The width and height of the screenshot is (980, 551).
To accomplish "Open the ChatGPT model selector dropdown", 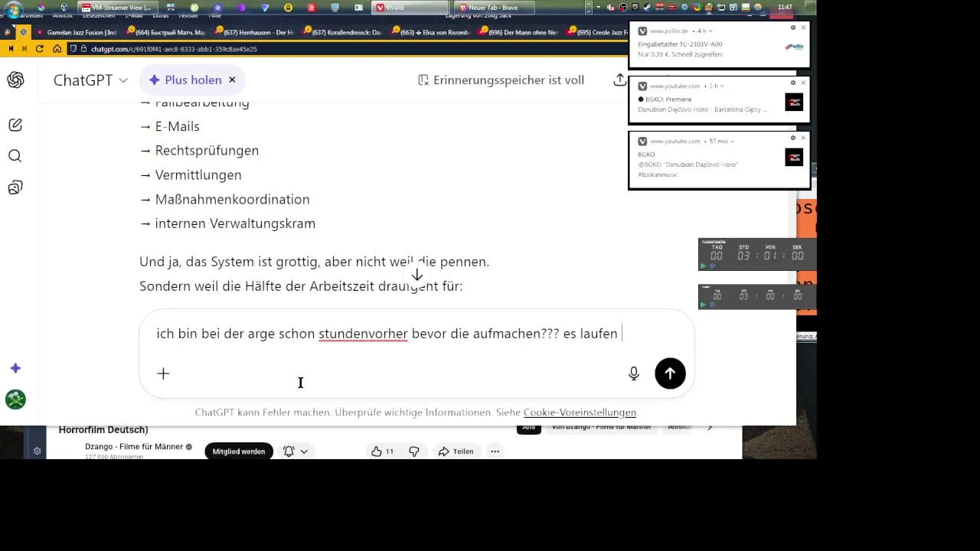I will pyautogui.click(x=90, y=80).
